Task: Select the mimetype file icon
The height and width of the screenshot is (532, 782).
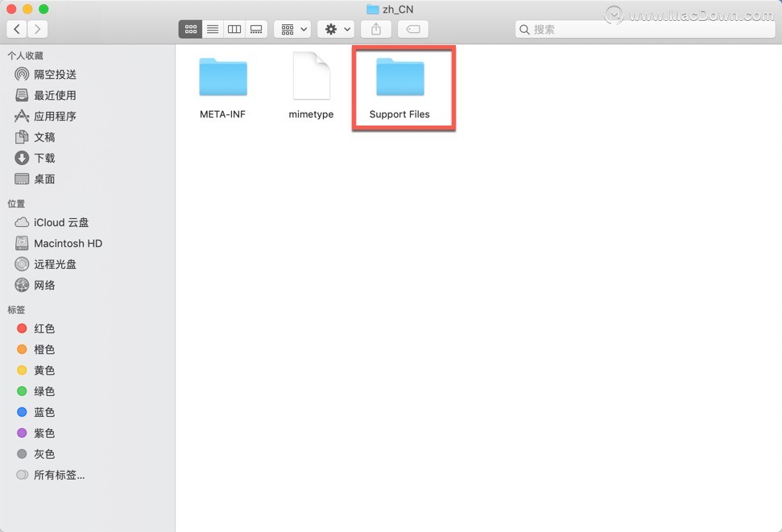Action: (x=311, y=76)
